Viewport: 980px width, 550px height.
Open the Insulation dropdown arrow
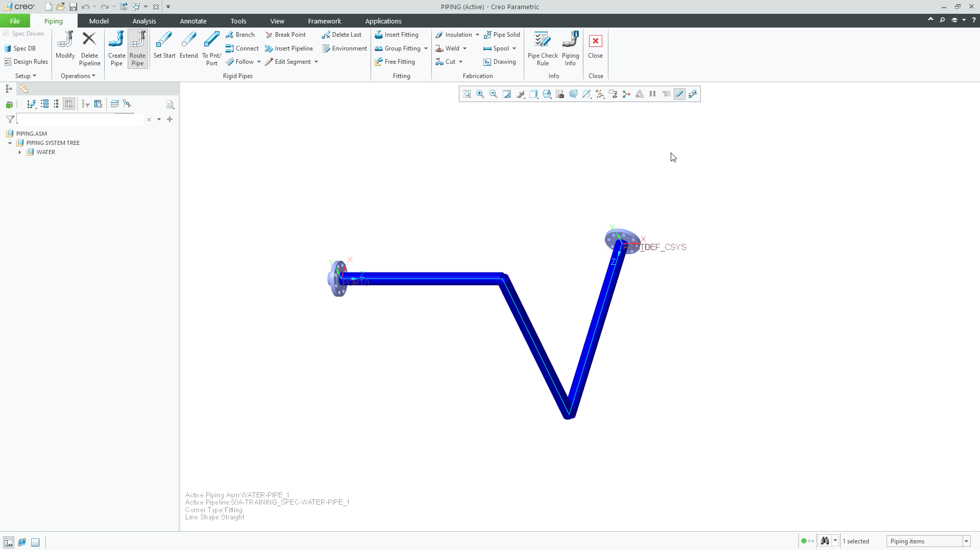coord(477,35)
